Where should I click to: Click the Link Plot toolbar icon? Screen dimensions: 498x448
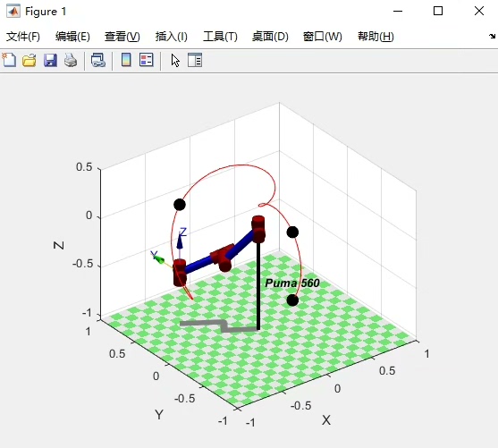pyautogui.click(x=97, y=60)
